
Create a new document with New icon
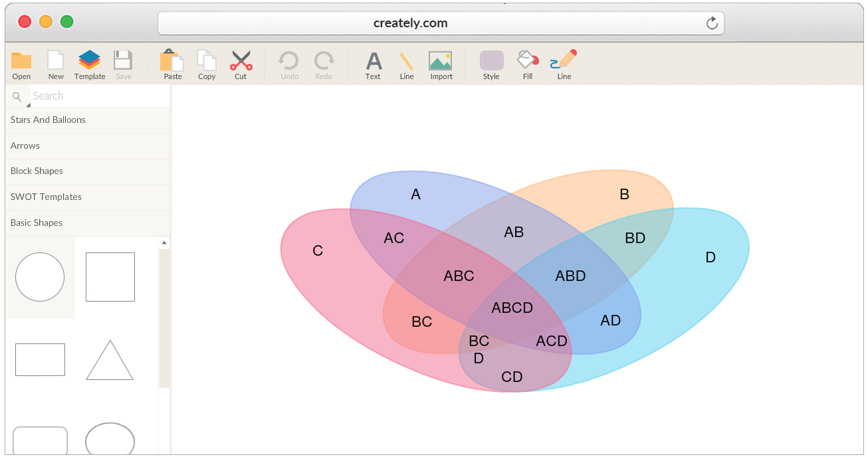click(x=56, y=60)
